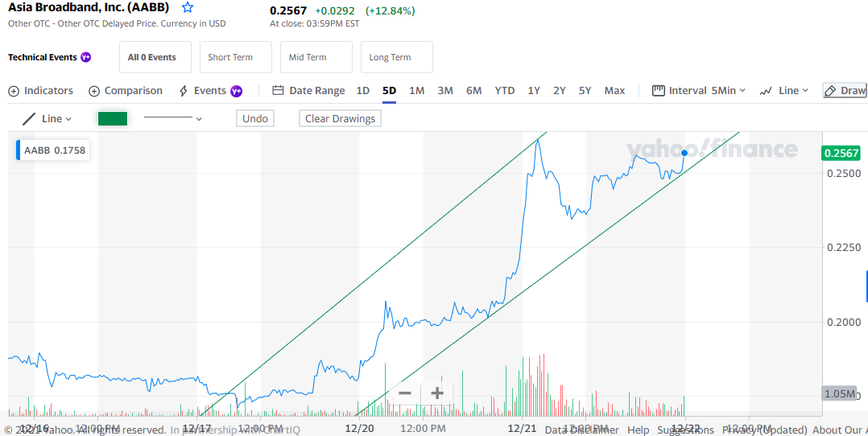Click the Technical Events premium badge icon
This screenshot has height=436, width=868.
(x=86, y=57)
